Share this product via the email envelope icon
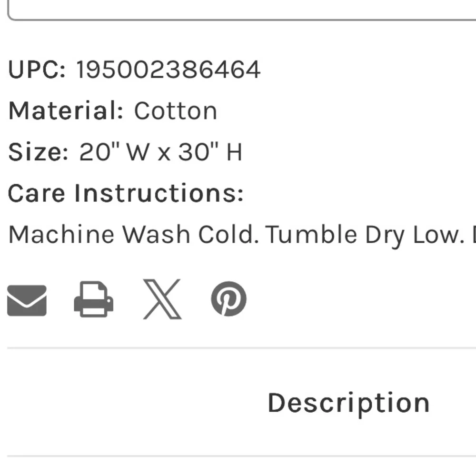476x476 pixels. coord(27,300)
